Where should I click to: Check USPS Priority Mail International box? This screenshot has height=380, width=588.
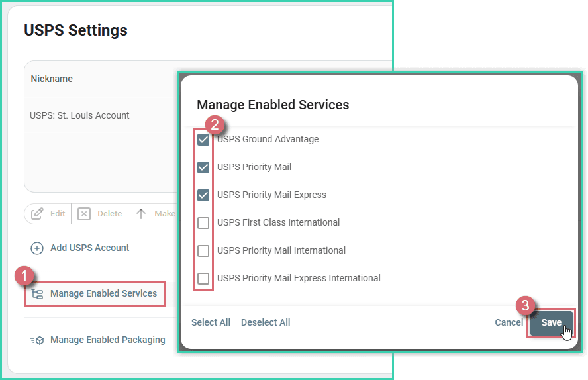(203, 251)
